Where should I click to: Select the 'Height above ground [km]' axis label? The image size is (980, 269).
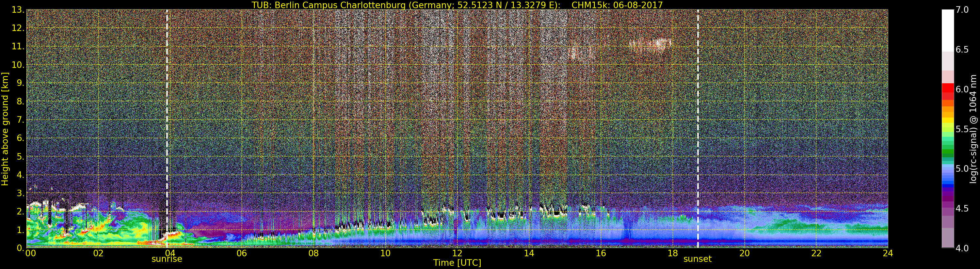(x=5, y=129)
